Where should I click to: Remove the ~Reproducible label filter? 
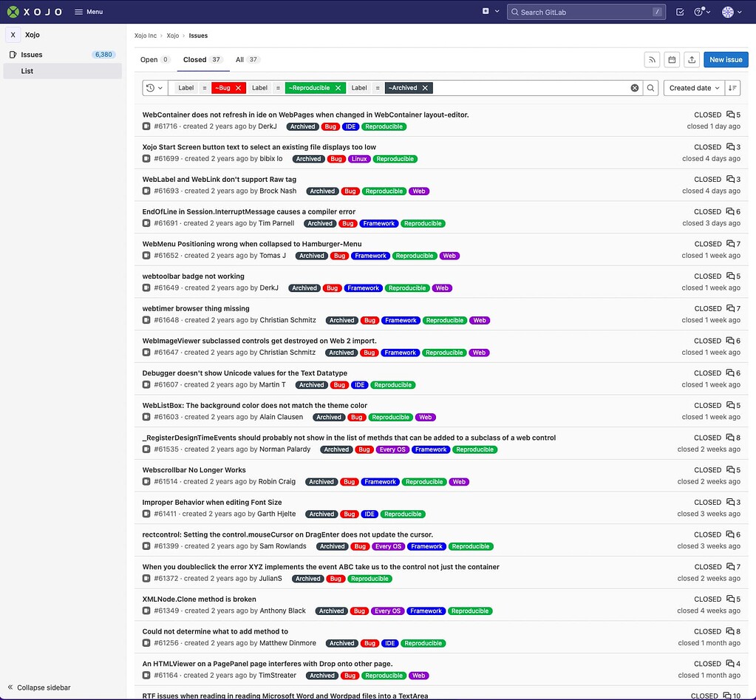pyautogui.click(x=338, y=88)
